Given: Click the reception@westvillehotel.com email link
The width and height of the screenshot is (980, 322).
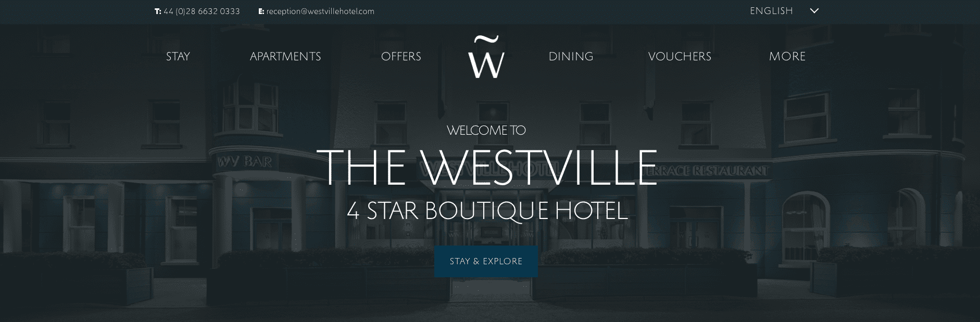Looking at the screenshot, I should pos(320,11).
